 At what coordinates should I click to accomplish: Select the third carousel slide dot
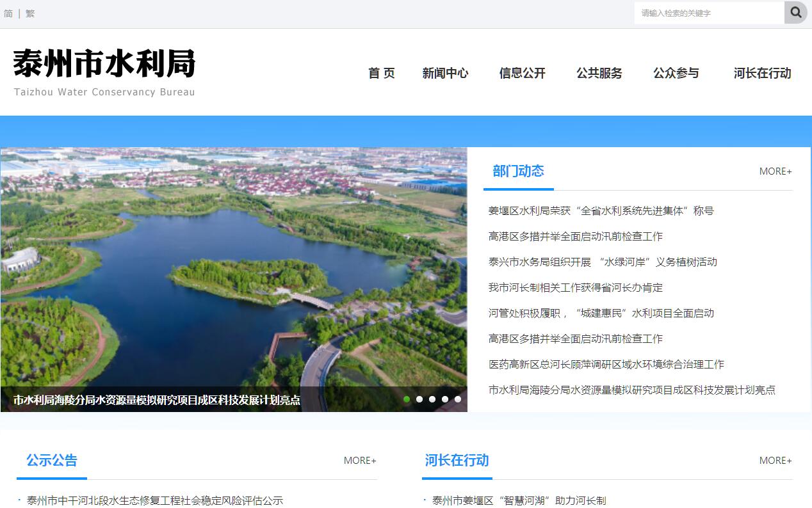(x=432, y=399)
